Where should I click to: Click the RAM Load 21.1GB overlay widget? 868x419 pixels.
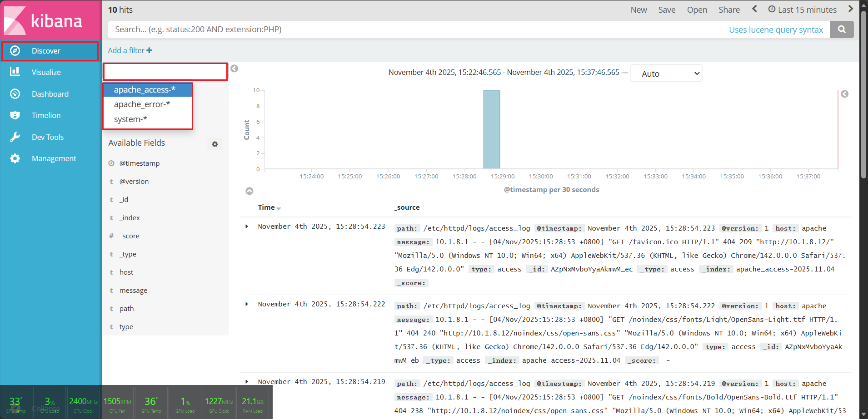pyautogui.click(x=253, y=403)
